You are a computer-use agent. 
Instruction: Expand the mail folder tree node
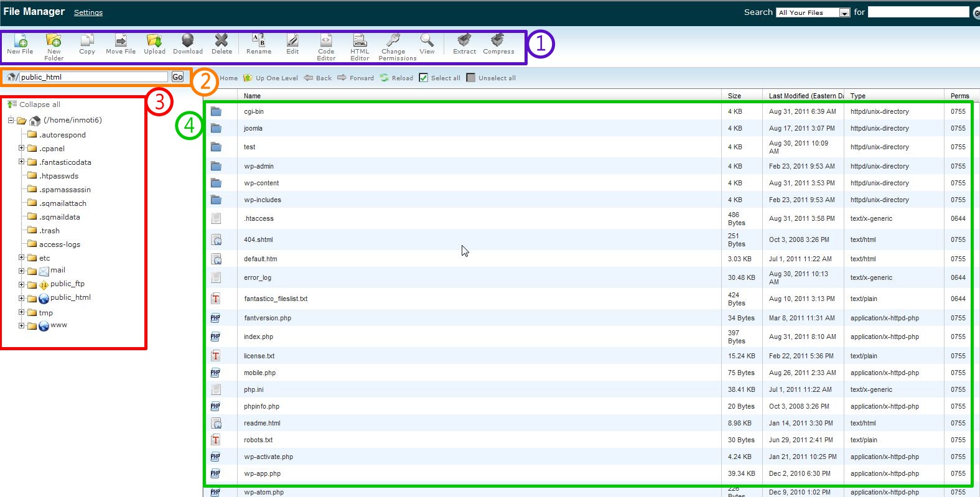21,271
